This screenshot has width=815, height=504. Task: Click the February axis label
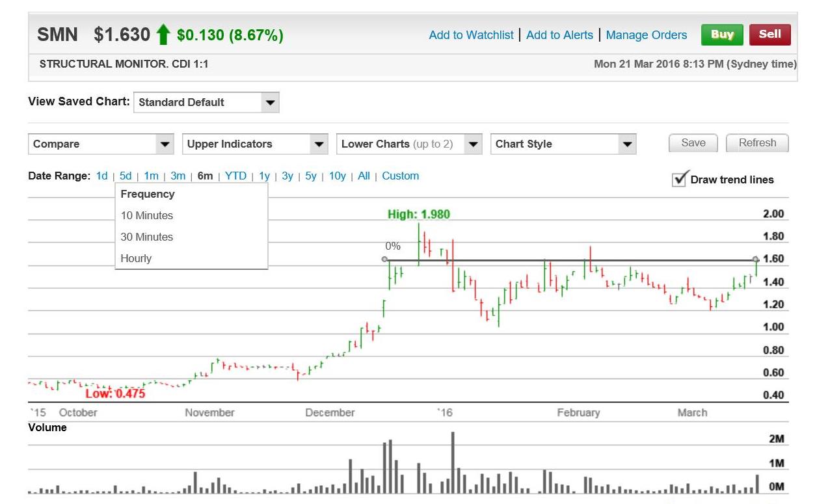coord(578,412)
